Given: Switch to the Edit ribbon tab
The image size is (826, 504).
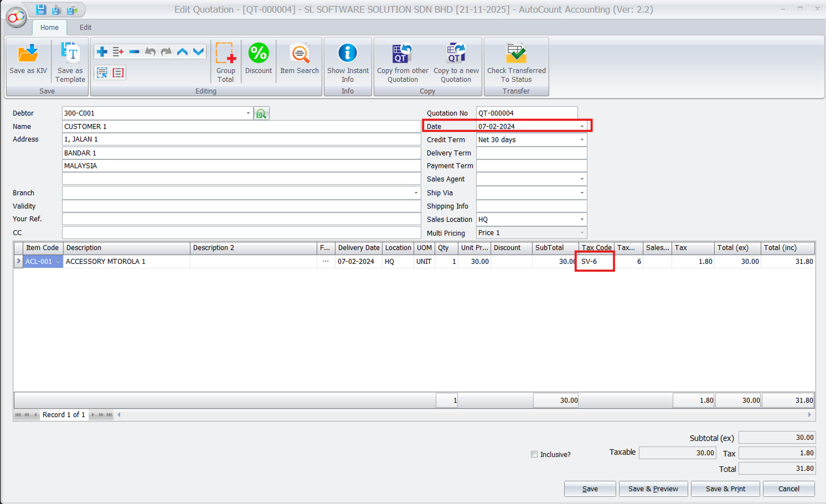Looking at the screenshot, I should pyautogui.click(x=85, y=27).
